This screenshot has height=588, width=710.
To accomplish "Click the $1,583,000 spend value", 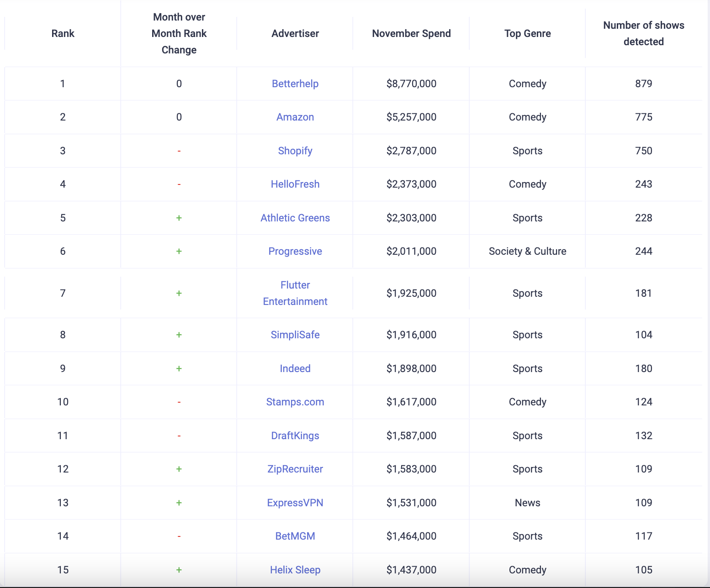I will (411, 469).
